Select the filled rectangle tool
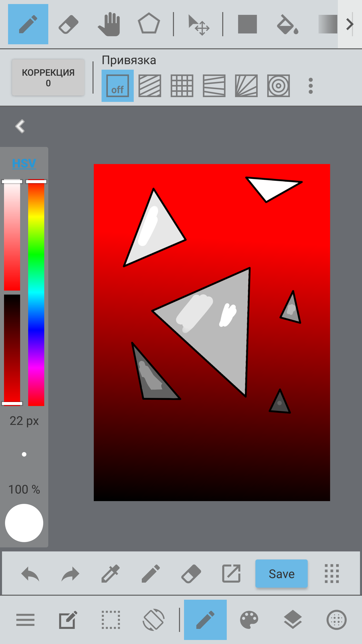362x644 pixels. 247,24
